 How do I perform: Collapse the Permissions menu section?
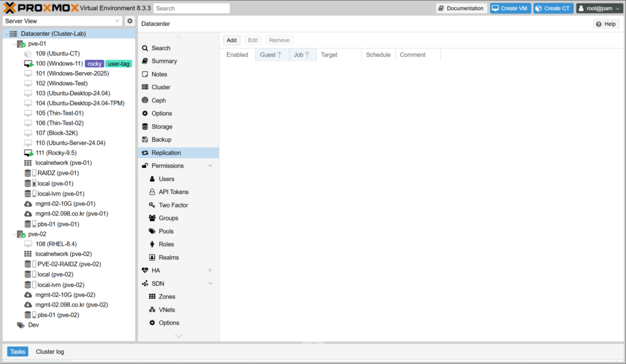pos(210,166)
